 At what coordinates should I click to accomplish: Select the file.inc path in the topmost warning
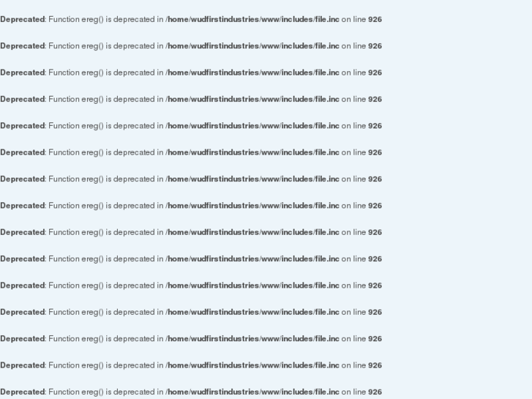pyautogui.click(x=252, y=19)
